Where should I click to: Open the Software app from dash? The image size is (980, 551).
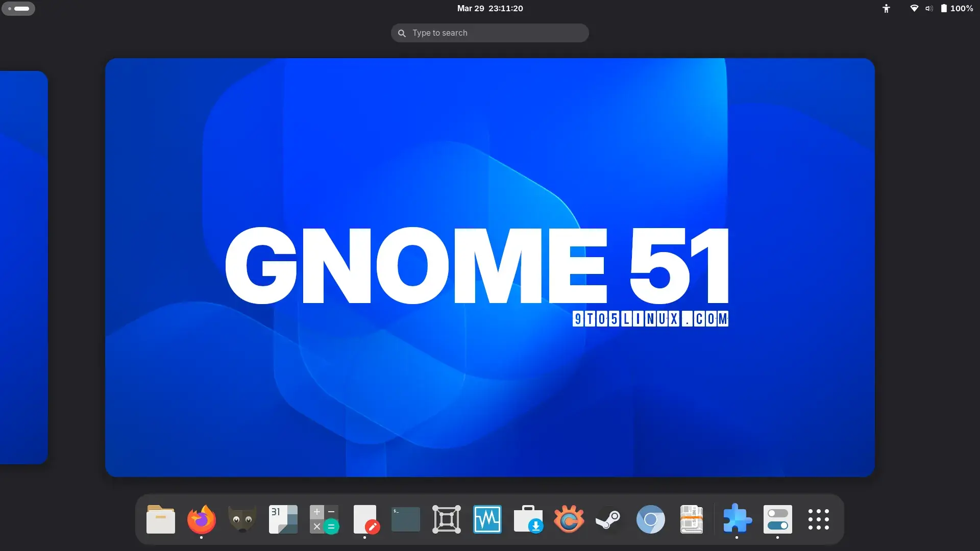pos(528,519)
